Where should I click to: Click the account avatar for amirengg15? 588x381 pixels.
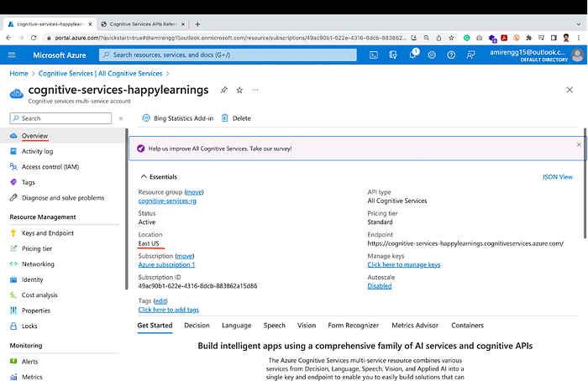point(577,55)
